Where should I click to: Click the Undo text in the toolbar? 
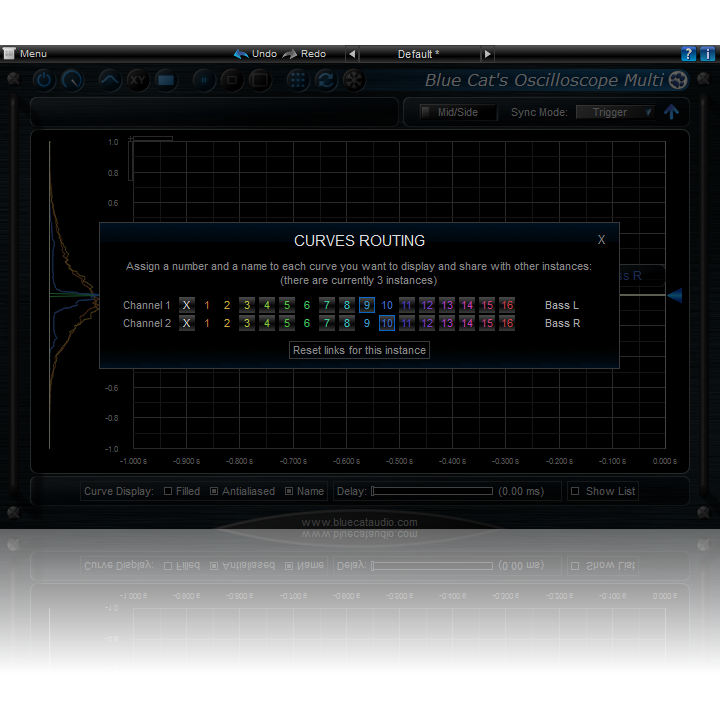[264, 54]
